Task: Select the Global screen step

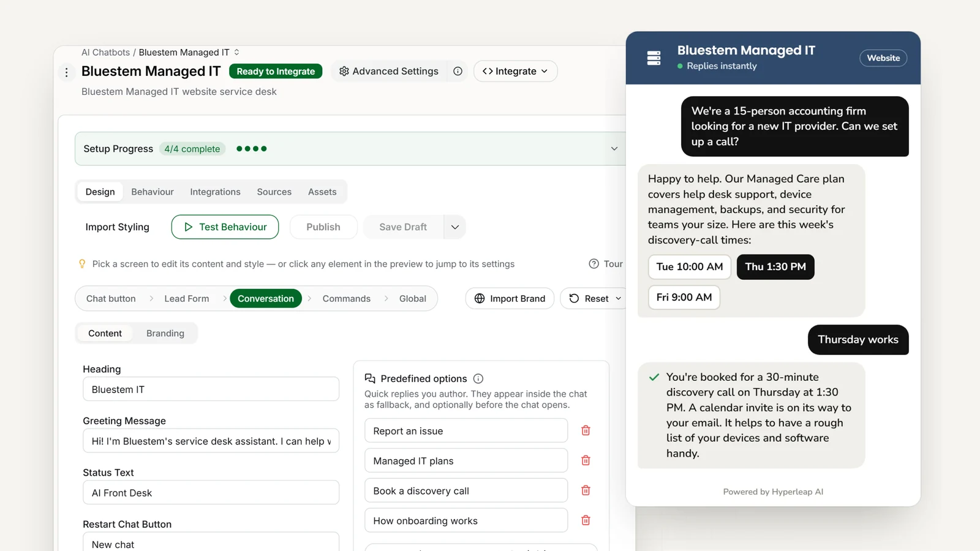Action: [413, 299]
